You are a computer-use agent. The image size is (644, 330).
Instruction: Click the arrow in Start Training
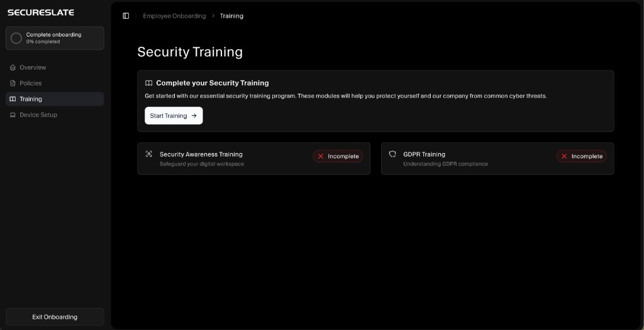coord(194,116)
